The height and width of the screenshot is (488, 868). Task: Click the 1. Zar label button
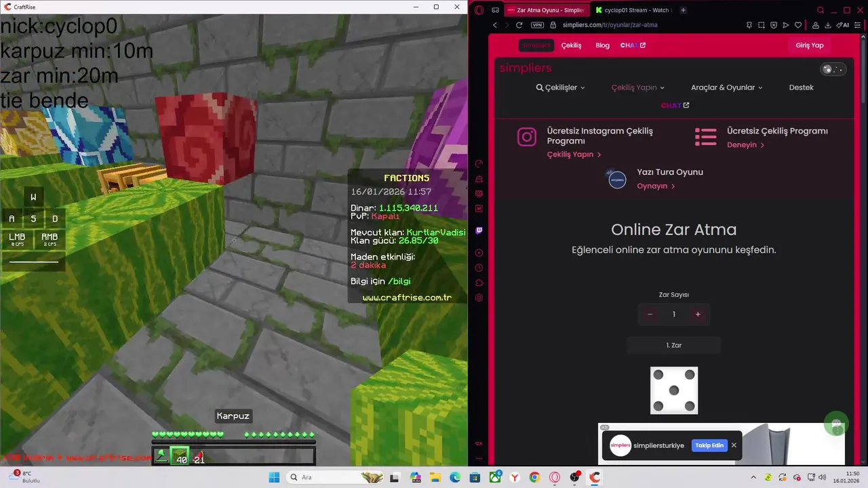click(673, 346)
